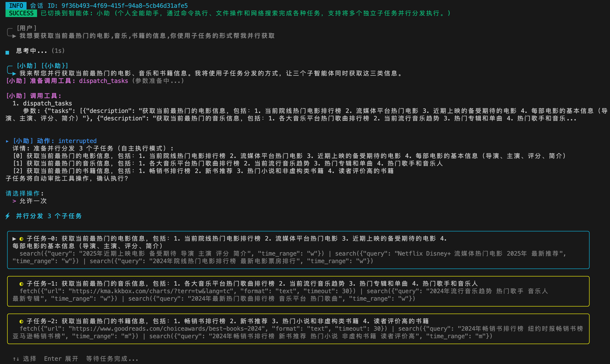Click the session ID text
The width and height of the screenshot is (610, 364).
pos(124,6)
